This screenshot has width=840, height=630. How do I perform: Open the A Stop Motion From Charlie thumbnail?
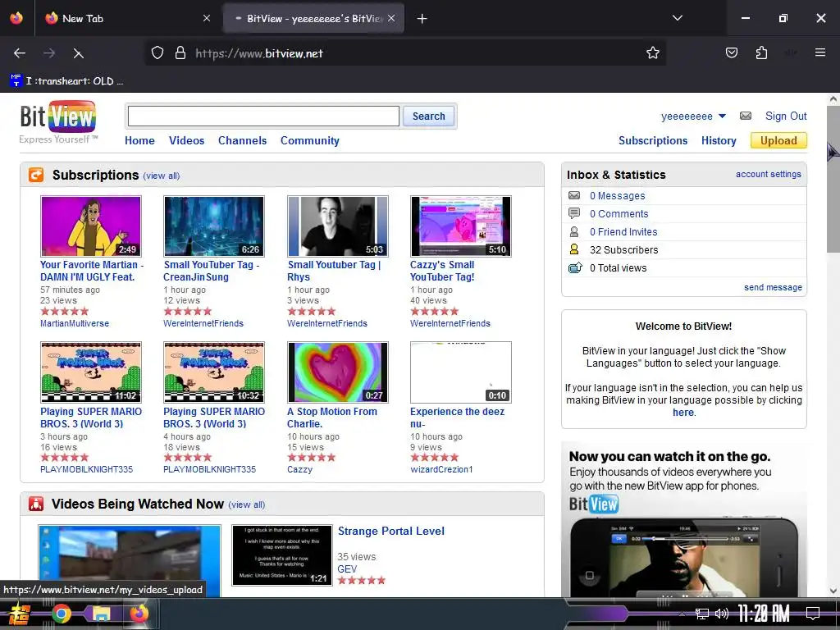(337, 372)
